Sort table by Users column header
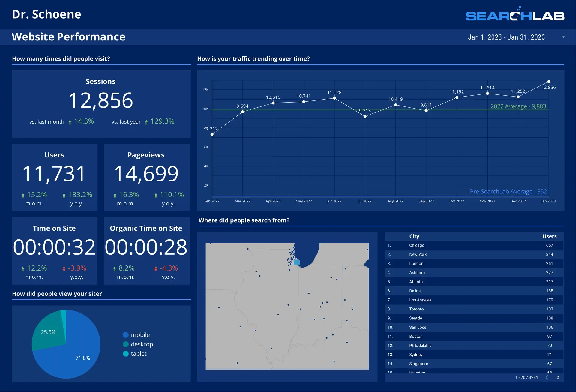Image resolution: width=576 pixels, height=392 pixels. coord(549,236)
